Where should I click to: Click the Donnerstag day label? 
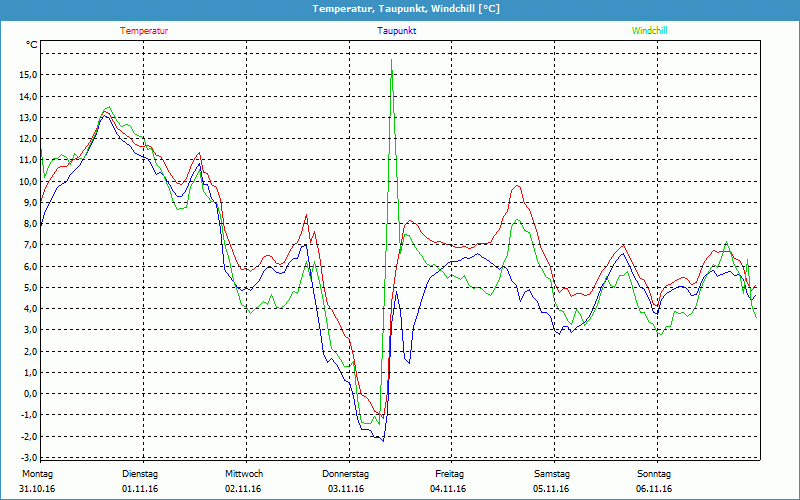345,474
